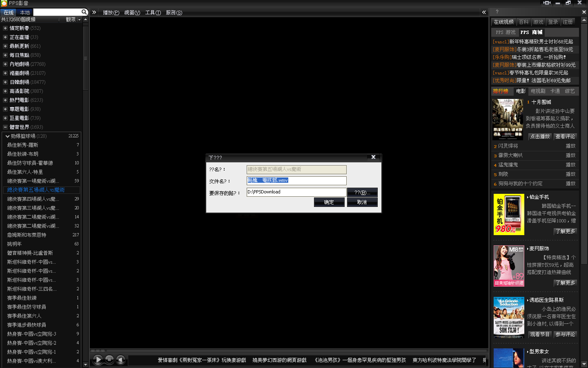Expand the 內地劇場 category
588x368 pixels.
click(5, 64)
